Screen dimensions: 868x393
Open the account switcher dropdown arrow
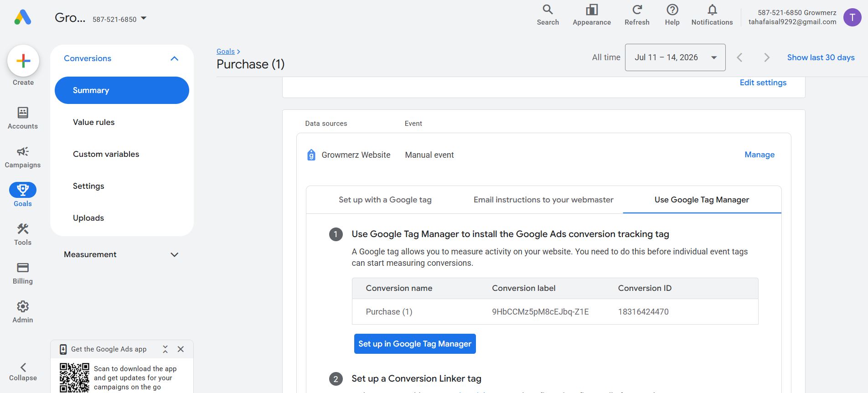tap(144, 18)
